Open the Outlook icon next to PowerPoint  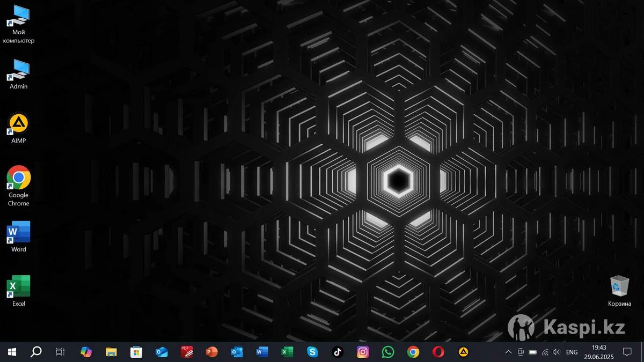click(x=237, y=352)
